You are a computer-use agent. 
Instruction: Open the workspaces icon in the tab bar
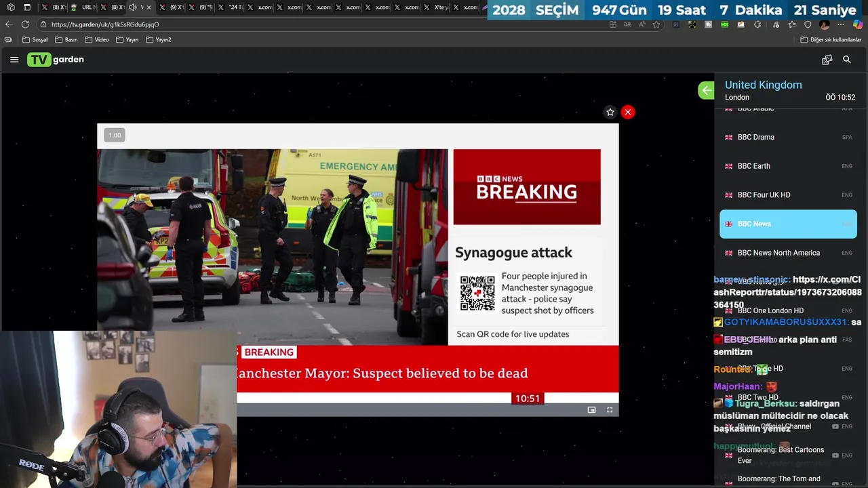coord(11,7)
